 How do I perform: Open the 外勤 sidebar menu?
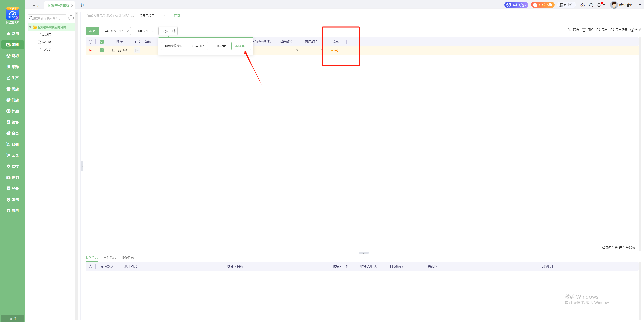13,111
